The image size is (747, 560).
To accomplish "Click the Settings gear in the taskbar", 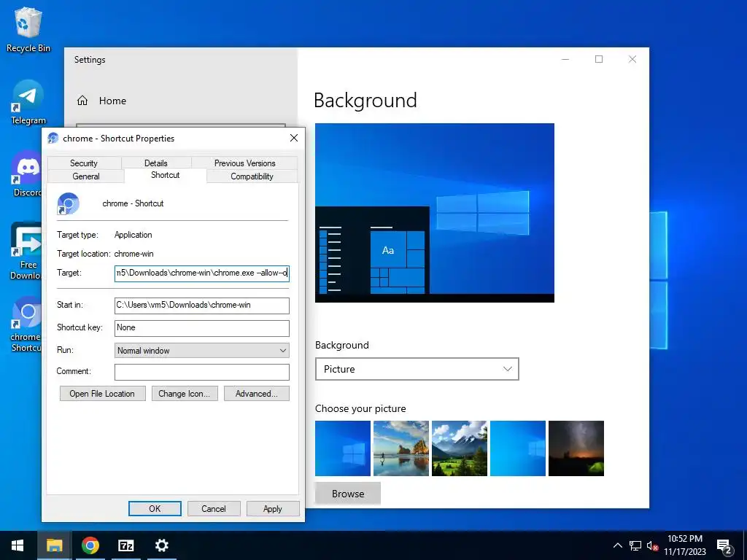I will [x=161, y=545].
